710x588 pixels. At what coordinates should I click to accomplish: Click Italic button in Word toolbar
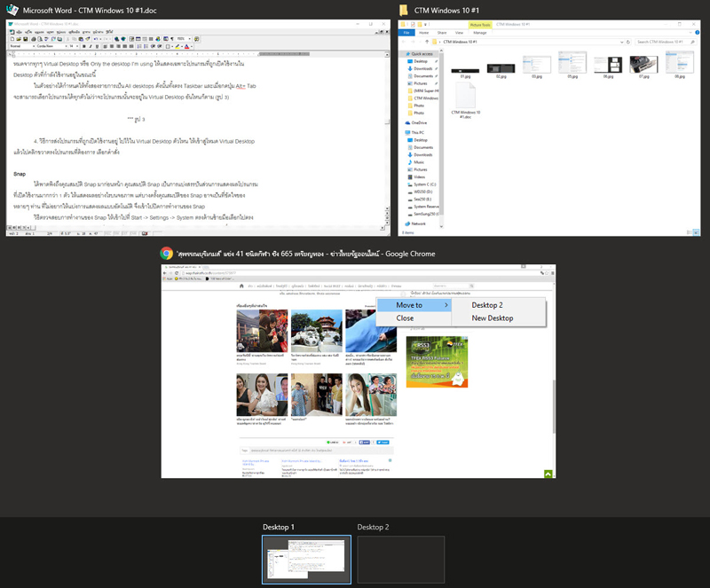[x=91, y=46]
